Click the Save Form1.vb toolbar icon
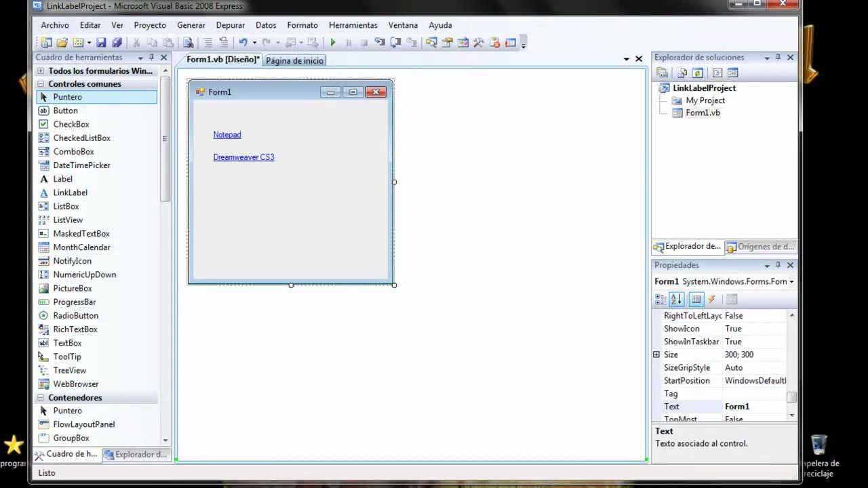This screenshot has height=488, width=868. (x=102, y=43)
